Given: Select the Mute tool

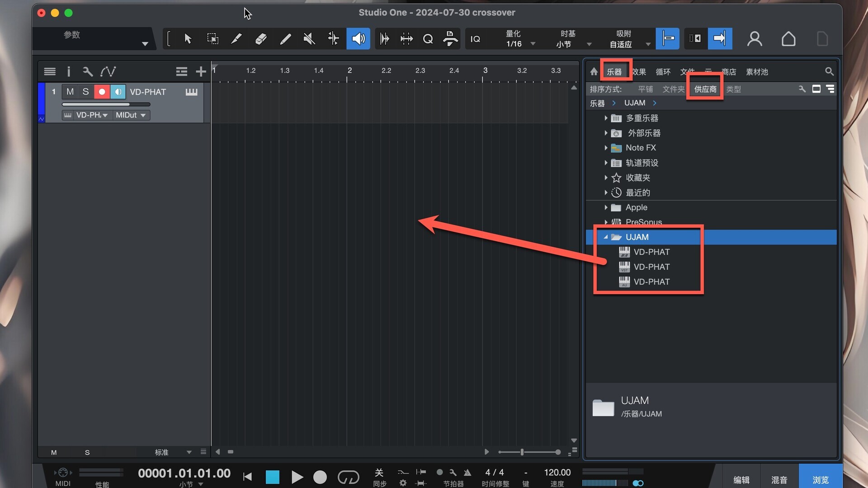Looking at the screenshot, I should [x=309, y=39].
